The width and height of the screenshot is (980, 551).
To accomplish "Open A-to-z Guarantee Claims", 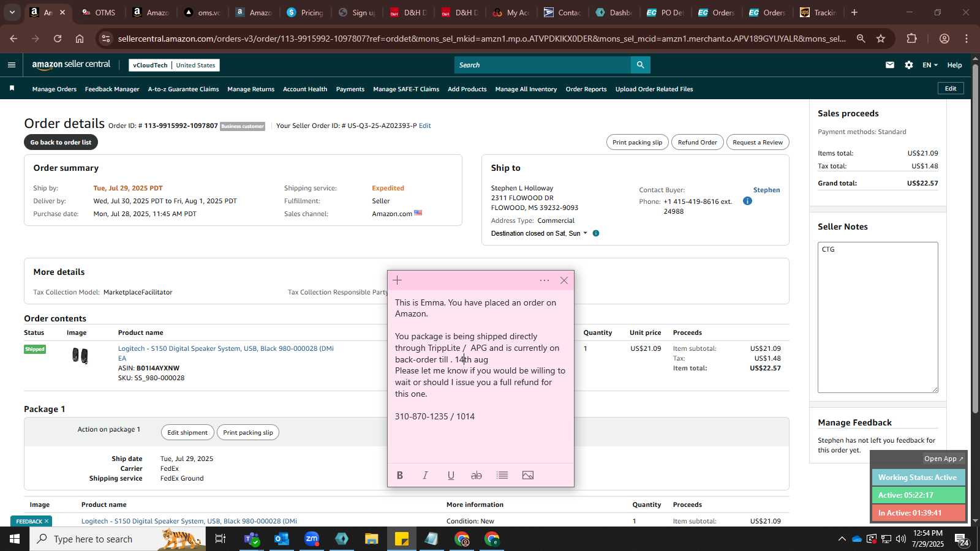I will click(x=183, y=89).
